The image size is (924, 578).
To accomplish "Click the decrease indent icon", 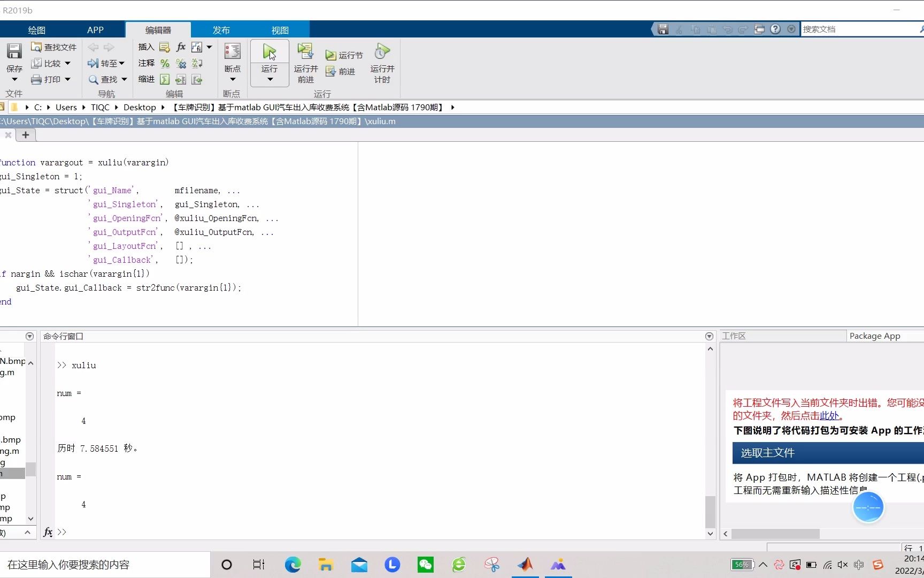I will 197,79.
